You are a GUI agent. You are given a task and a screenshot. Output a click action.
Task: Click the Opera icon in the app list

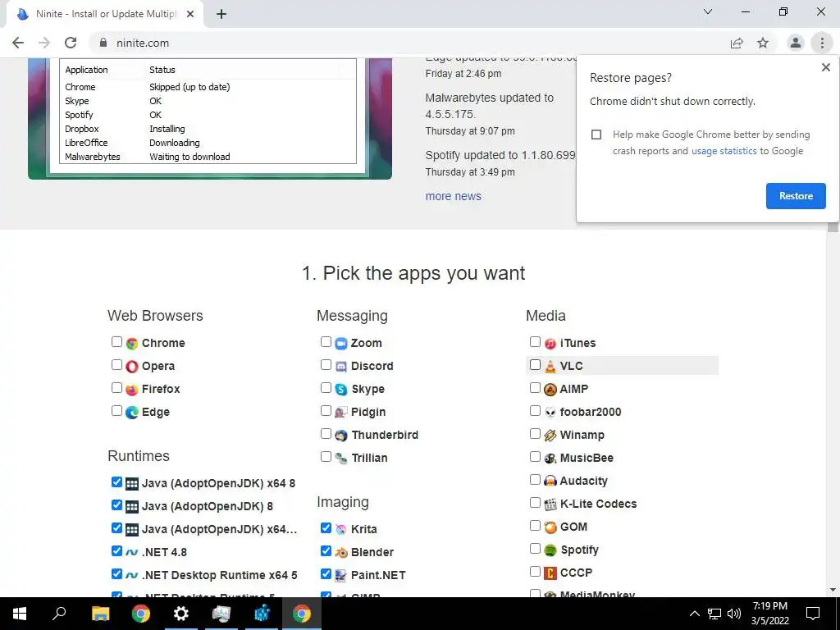coord(132,367)
